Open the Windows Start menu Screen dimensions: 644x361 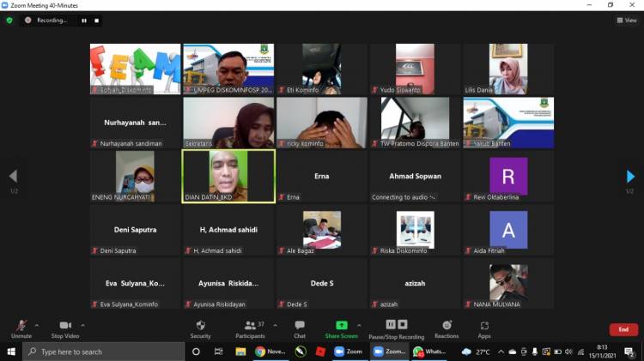point(11,352)
